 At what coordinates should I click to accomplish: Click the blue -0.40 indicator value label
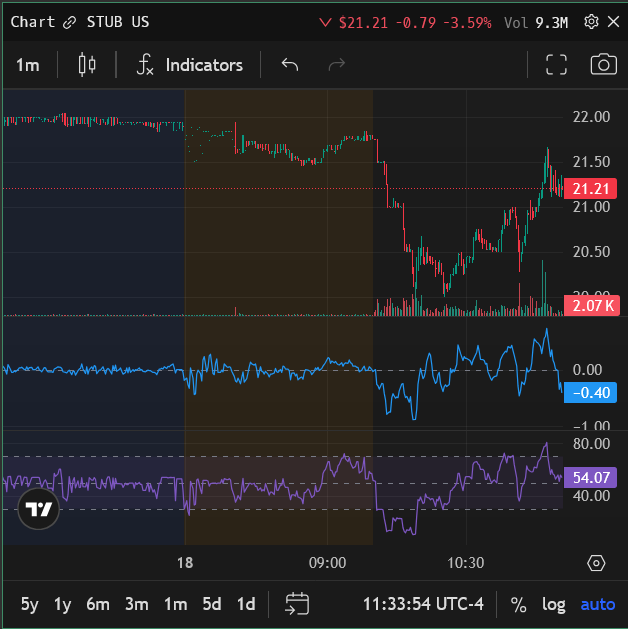590,392
